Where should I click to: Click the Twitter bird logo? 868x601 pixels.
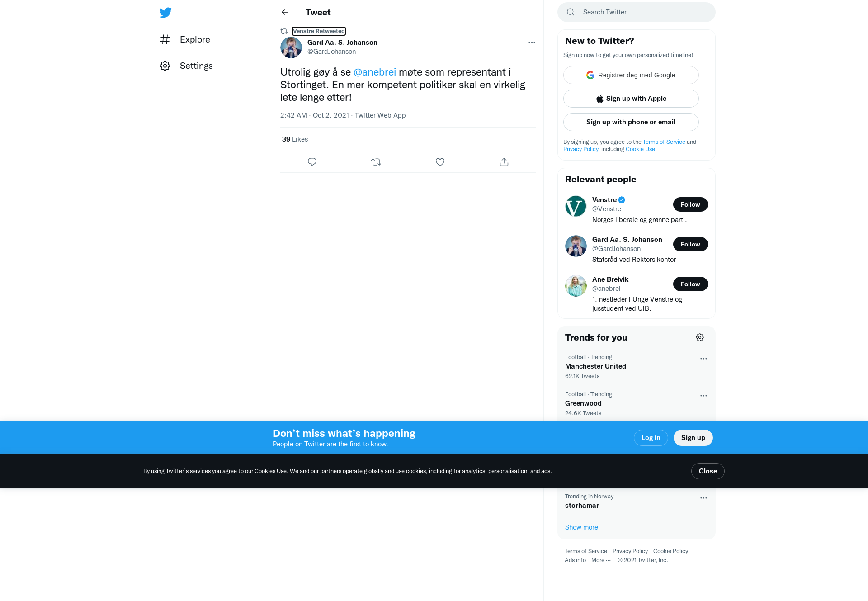click(x=165, y=12)
